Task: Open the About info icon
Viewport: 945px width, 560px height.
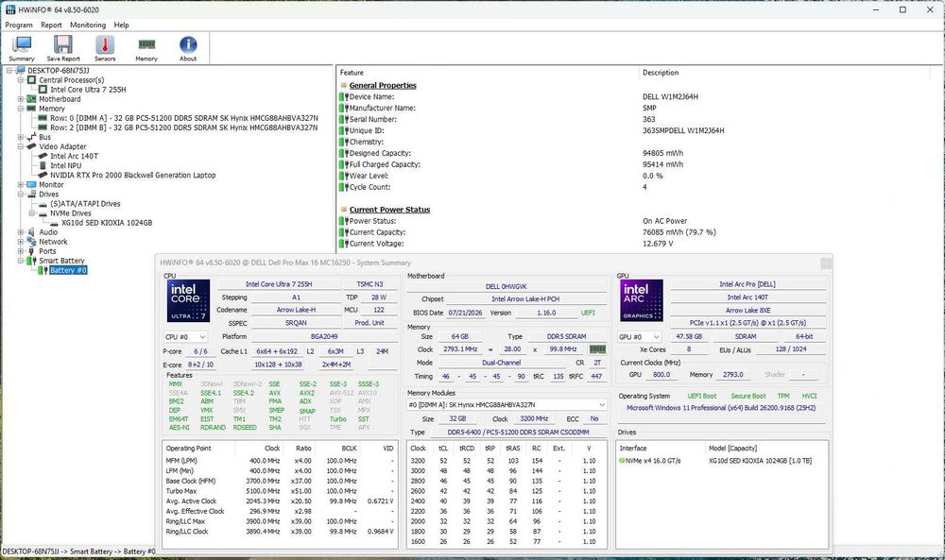Action: pos(188,47)
